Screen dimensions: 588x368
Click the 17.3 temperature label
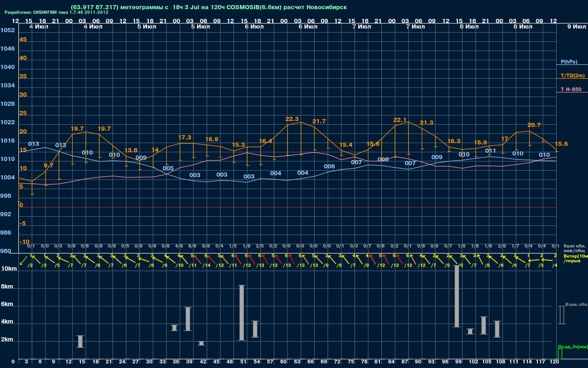tap(185, 138)
